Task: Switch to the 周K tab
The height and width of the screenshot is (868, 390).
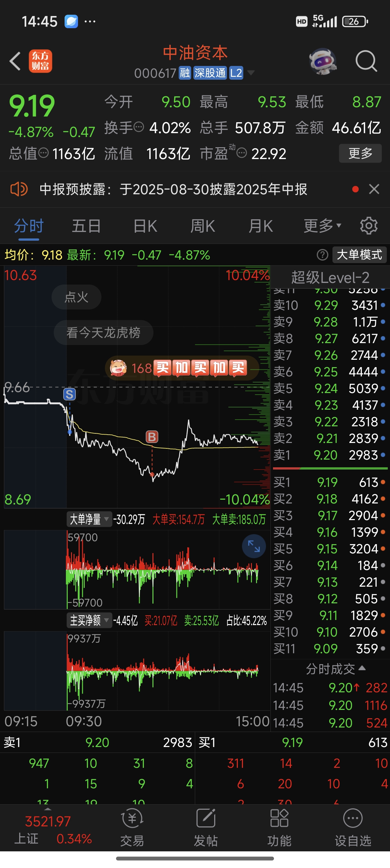Action: pyautogui.click(x=203, y=226)
